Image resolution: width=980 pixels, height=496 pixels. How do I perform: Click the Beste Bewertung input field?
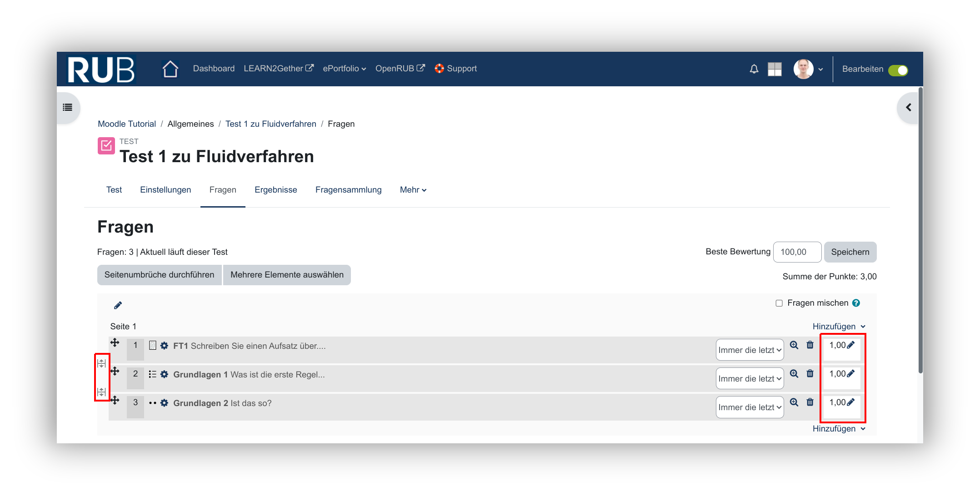(x=797, y=252)
